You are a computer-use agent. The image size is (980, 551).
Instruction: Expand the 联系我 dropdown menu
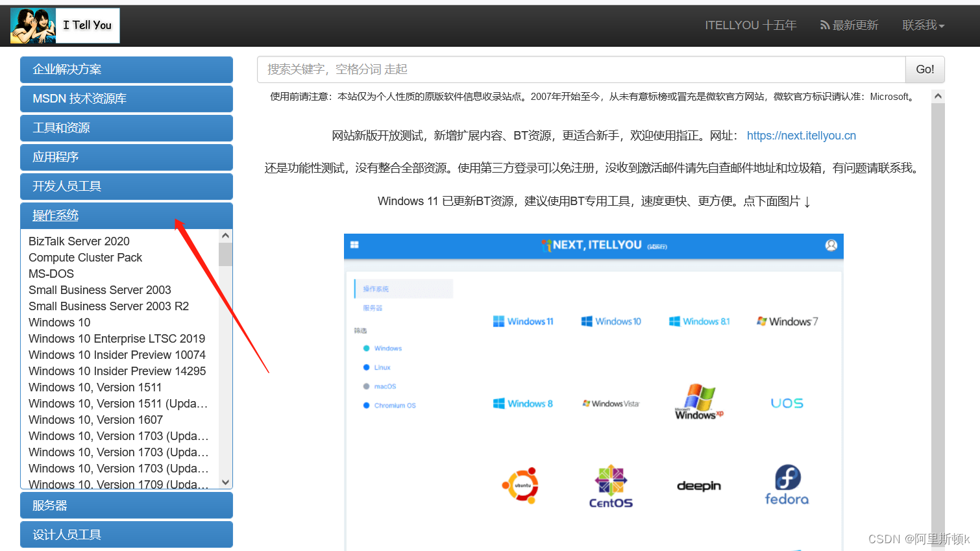(923, 25)
